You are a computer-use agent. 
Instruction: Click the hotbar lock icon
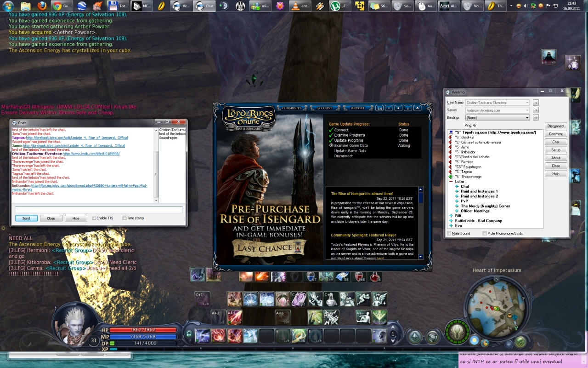(x=188, y=334)
